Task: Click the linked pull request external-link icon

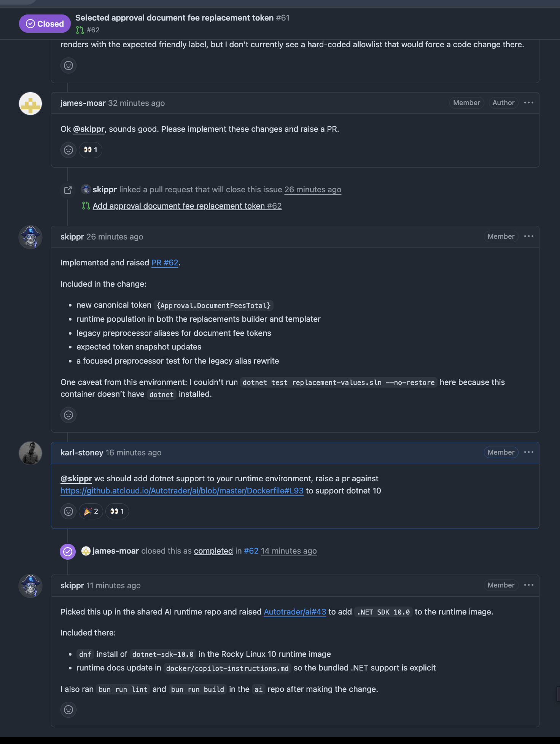Action: [68, 190]
